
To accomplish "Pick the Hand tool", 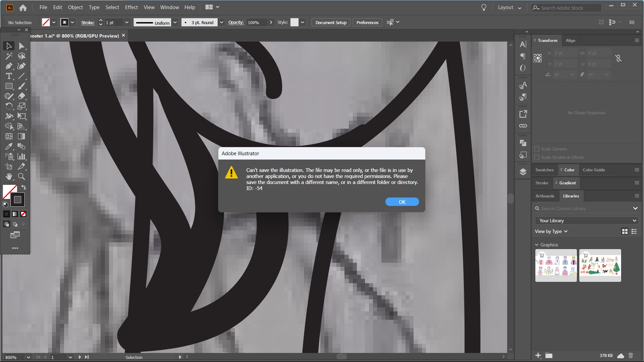I will (9, 177).
